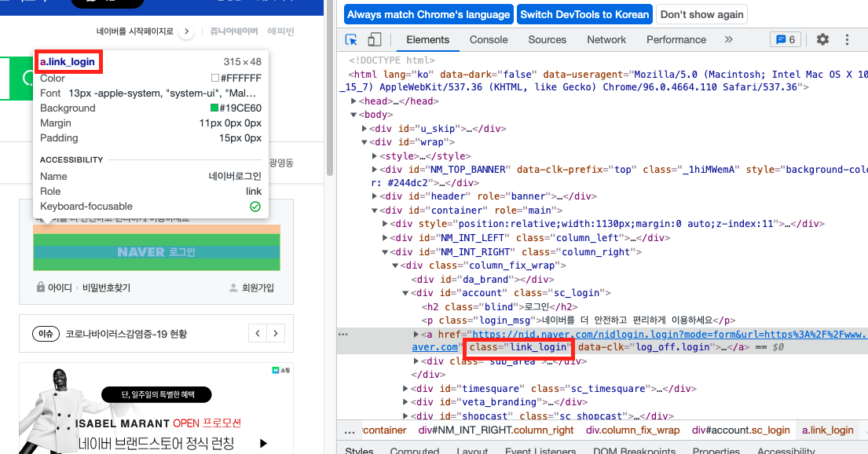
Task: Click the 네이버를 시작페이지로 text link
Action: click(135, 31)
